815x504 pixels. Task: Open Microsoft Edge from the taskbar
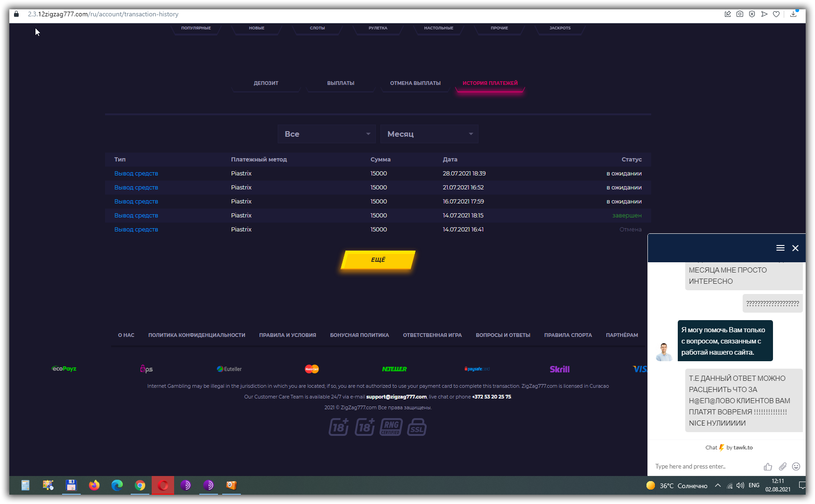point(117,485)
